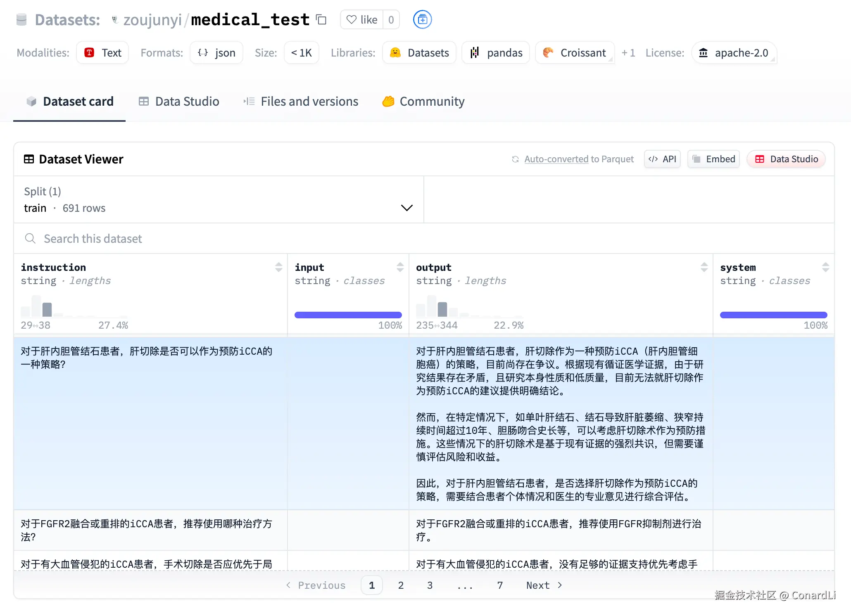Click the Embed button
The image size is (851, 616).
pos(714,159)
